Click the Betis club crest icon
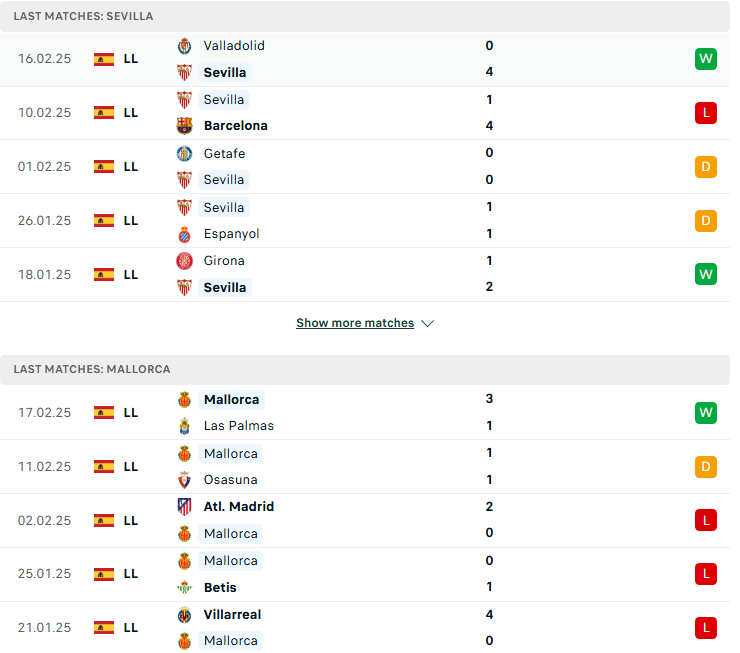 pyautogui.click(x=185, y=588)
